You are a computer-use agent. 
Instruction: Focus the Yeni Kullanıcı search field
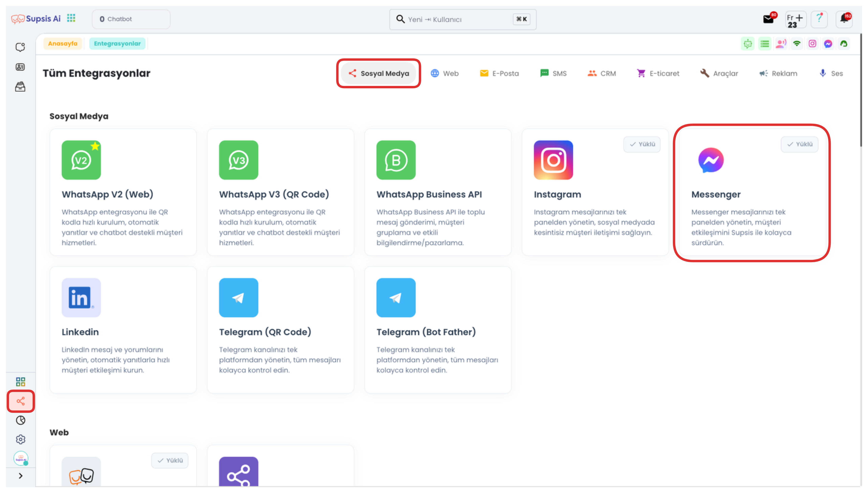tap(463, 19)
